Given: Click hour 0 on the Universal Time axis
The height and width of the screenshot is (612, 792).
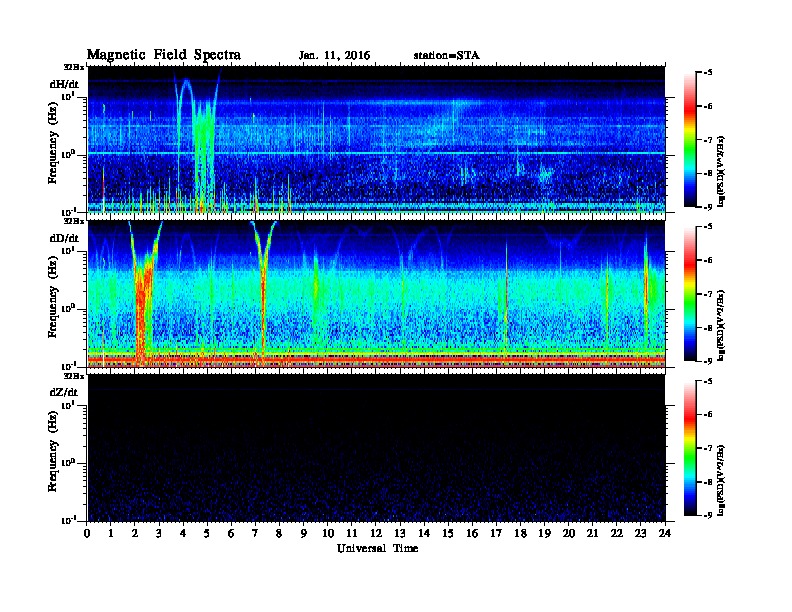Looking at the screenshot, I should pyautogui.click(x=87, y=533).
